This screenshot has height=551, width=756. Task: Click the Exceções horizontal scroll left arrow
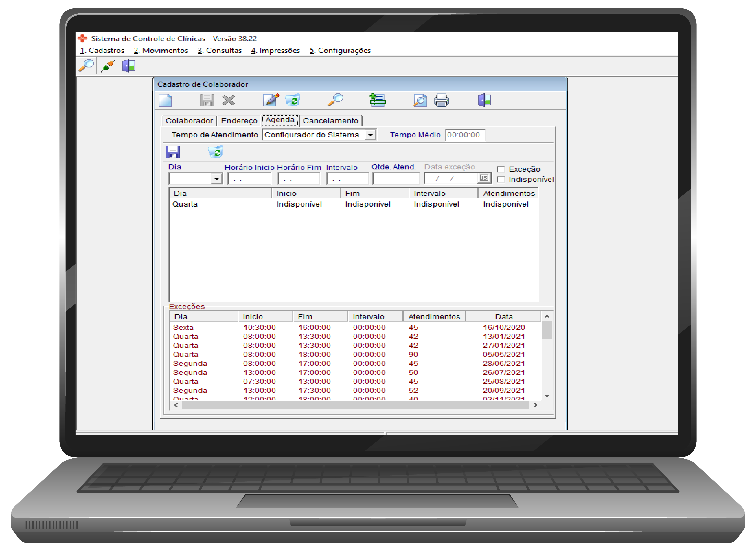click(x=176, y=405)
